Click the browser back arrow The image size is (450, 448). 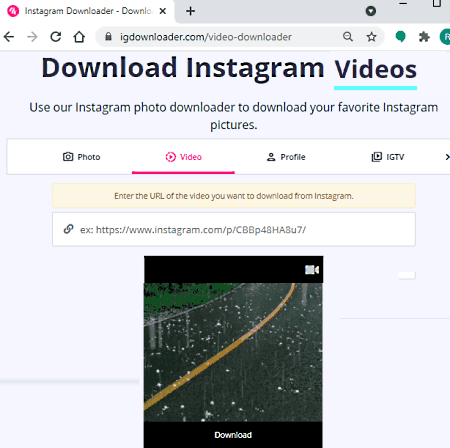pyautogui.click(x=9, y=37)
